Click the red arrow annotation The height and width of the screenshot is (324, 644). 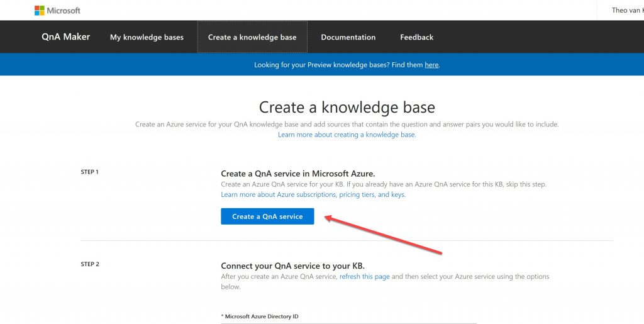click(x=384, y=235)
